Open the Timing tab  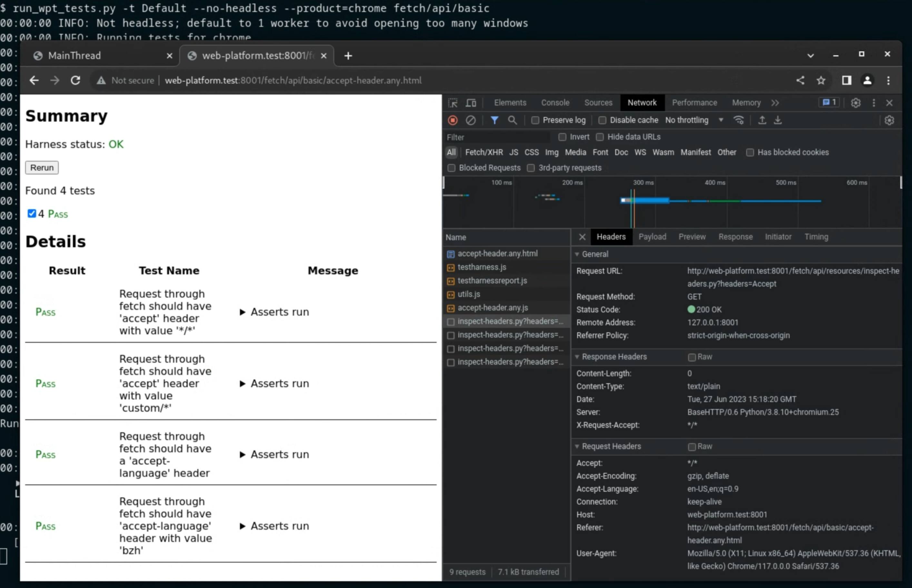point(816,237)
